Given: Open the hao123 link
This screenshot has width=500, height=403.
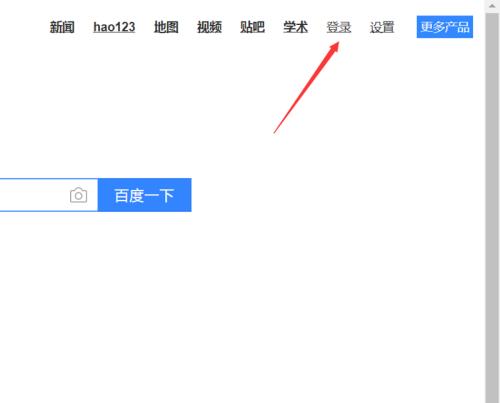Looking at the screenshot, I should 114,27.
